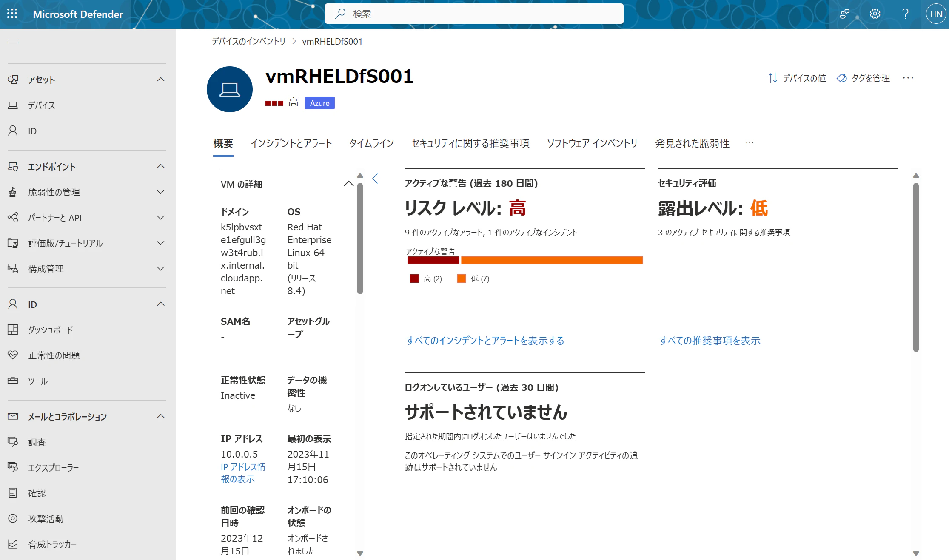Open 発見された脆弱性 tab

692,143
